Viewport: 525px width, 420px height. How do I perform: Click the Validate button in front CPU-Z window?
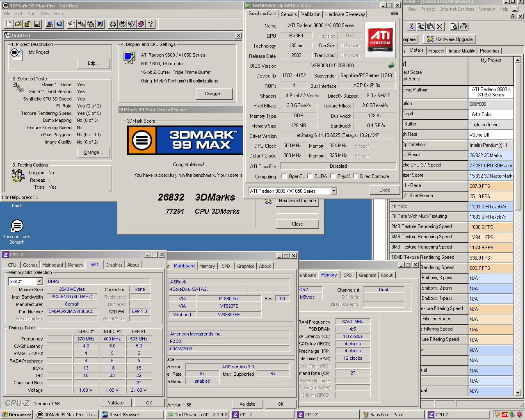point(116,403)
